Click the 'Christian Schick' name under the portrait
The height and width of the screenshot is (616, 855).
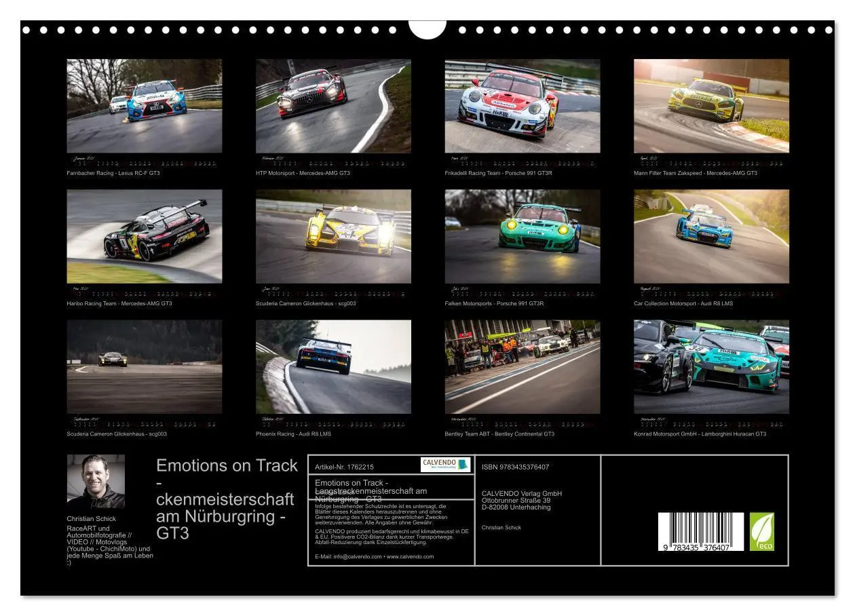point(92,518)
